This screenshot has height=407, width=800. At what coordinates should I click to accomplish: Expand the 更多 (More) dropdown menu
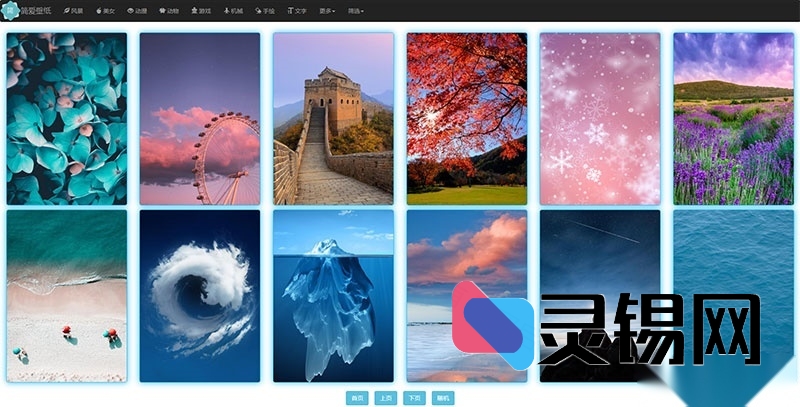coord(328,10)
